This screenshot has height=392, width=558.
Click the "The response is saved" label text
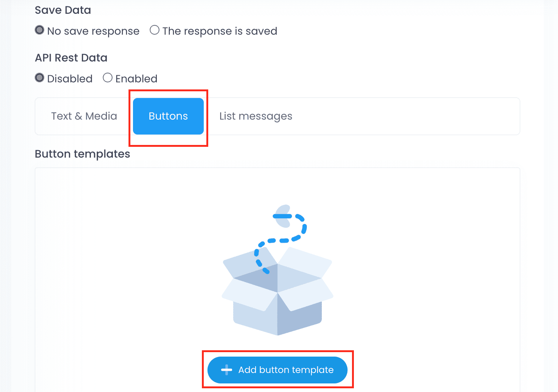(220, 31)
